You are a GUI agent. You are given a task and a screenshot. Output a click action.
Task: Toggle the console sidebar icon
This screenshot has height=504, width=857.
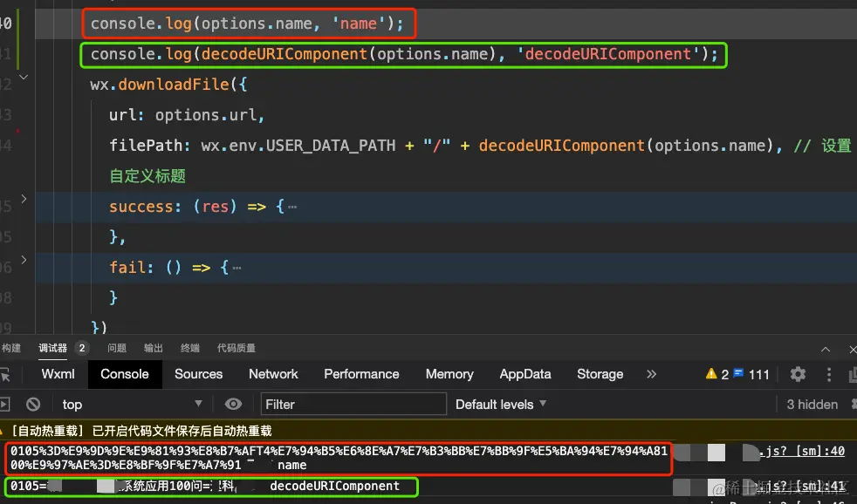[x=4, y=404]
